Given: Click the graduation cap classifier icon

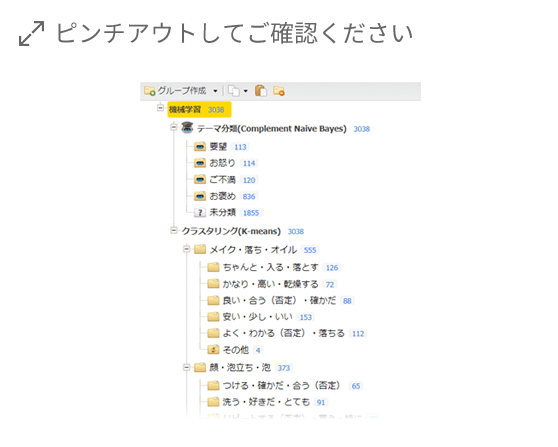Looking at the screenshot, I should pyautogui.click(x=187, y=127).
